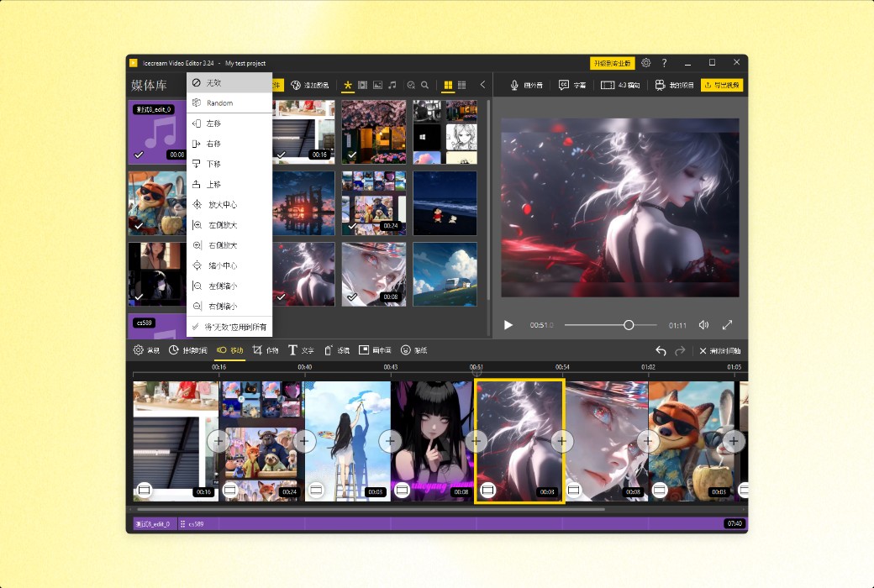Play the video in the preview panel
The height and width of the screenshot is (588, 874).
pos(508,324)
